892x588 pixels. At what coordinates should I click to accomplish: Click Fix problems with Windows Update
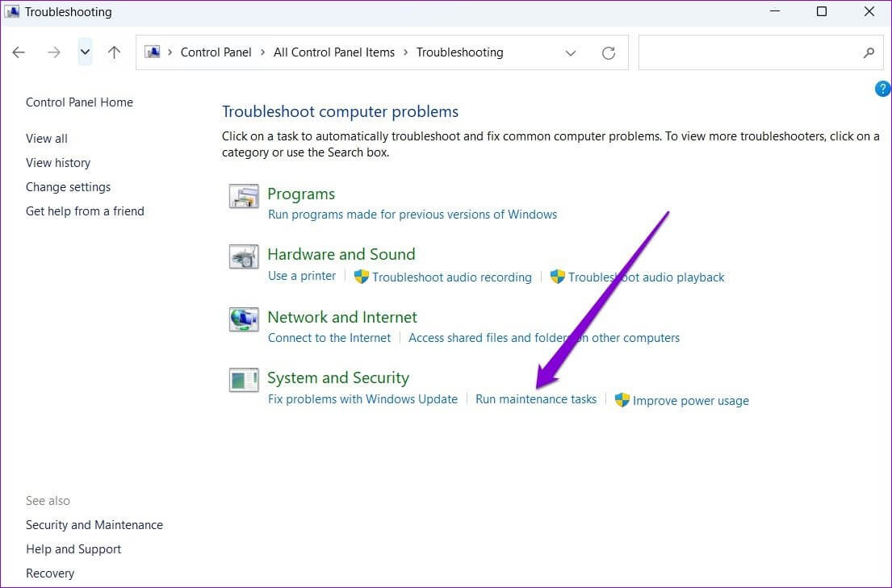tap(362, 399)
